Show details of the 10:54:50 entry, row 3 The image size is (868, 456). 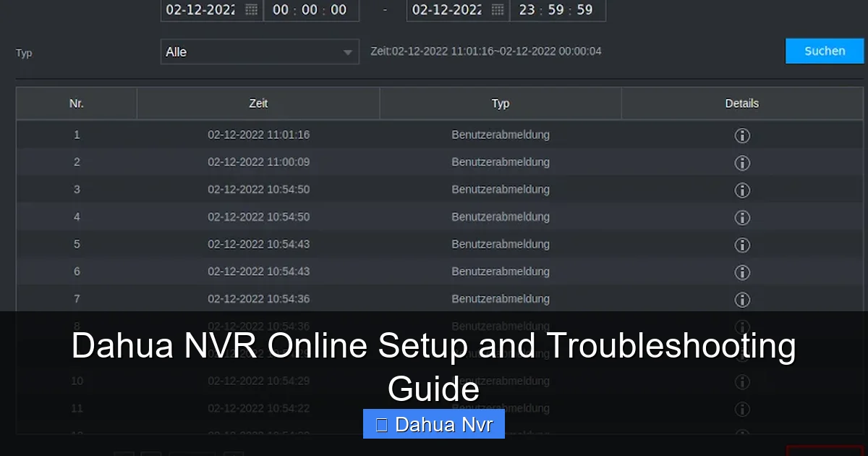coord(742,190)
